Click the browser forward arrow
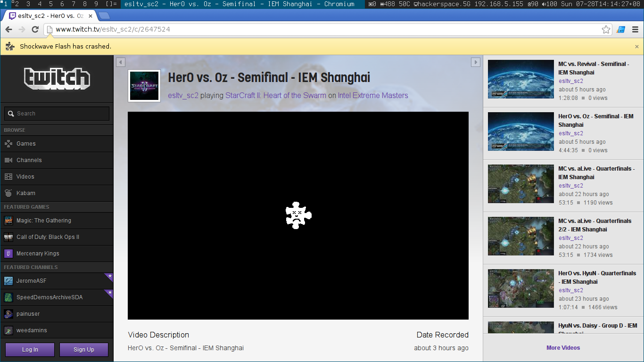Image resolution: width=644 pixels, height=362 pixels. 22,29
